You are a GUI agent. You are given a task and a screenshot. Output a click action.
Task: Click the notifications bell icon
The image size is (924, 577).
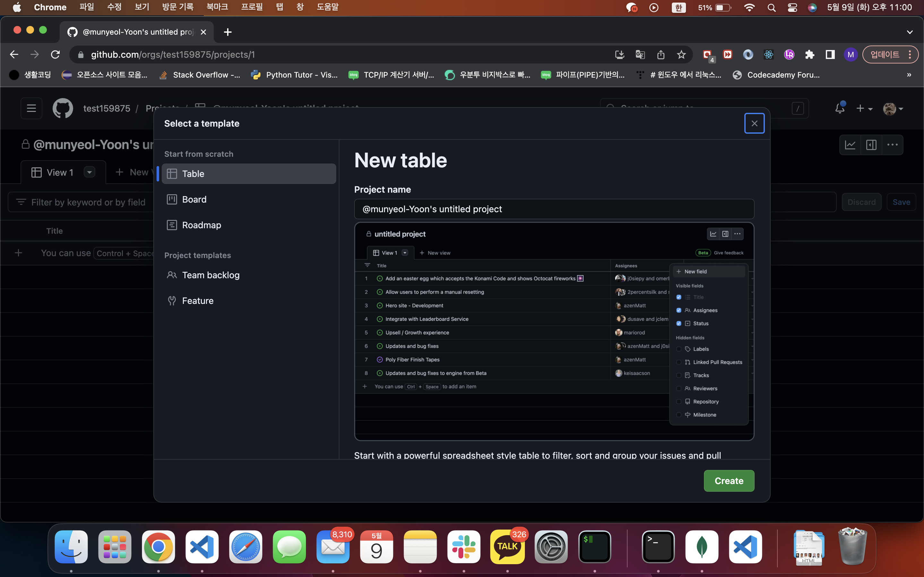[840, 108]
